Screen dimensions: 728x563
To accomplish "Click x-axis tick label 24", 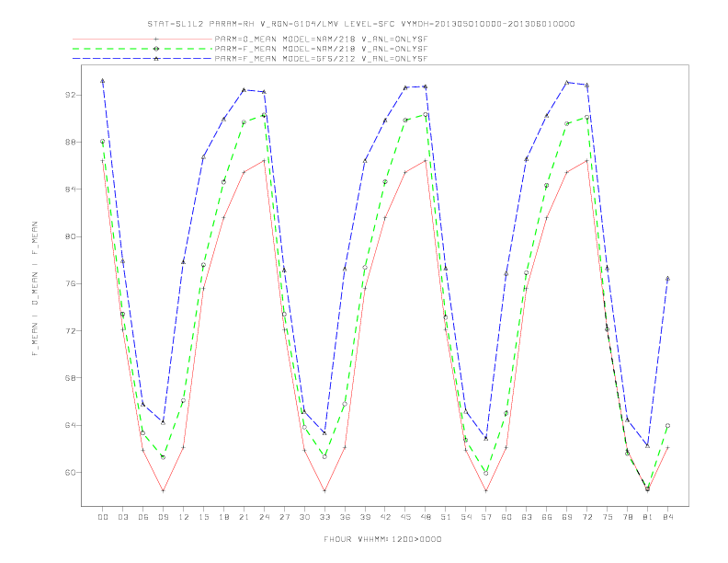I will (264, 517).
